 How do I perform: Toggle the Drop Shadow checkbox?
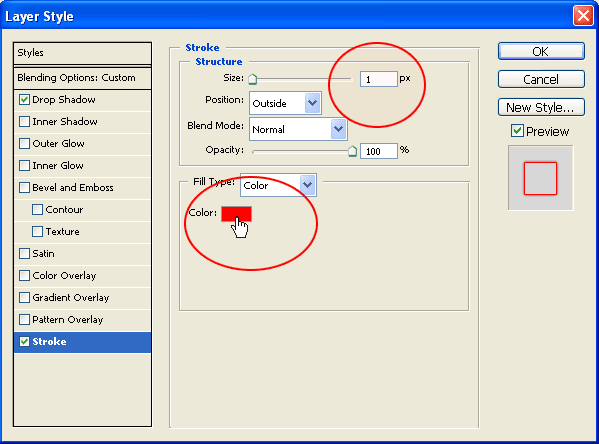[24, 100]
